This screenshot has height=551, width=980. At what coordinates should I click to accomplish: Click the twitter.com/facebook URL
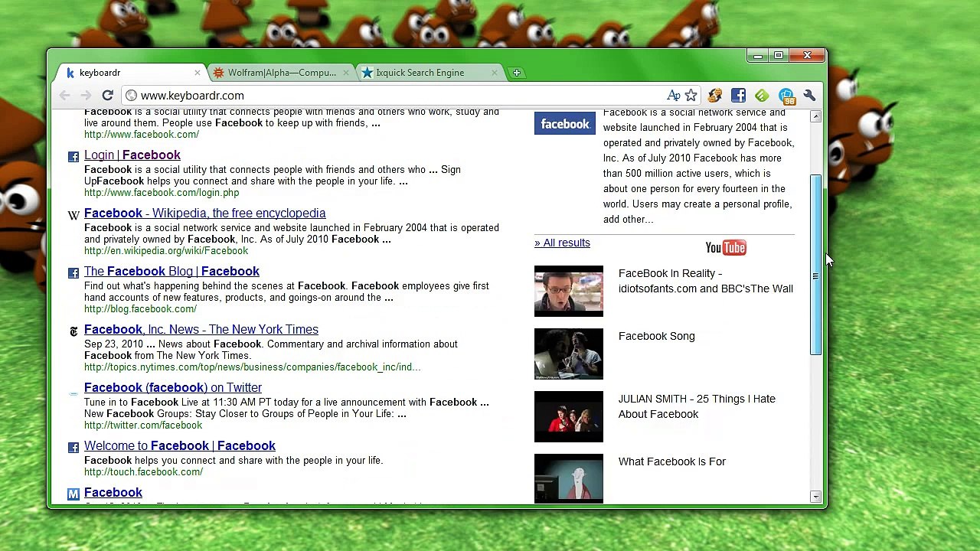tap(143, 425)
